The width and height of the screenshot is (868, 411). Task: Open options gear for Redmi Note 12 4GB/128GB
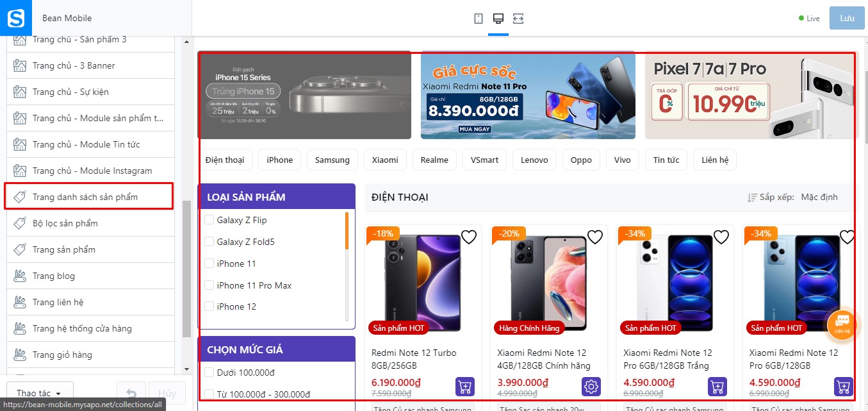(x=591, y=387)
